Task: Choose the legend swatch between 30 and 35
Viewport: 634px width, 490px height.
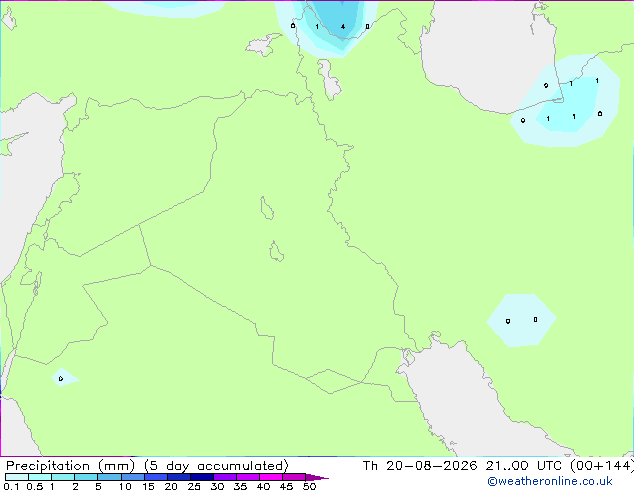Action: [224, 477]
